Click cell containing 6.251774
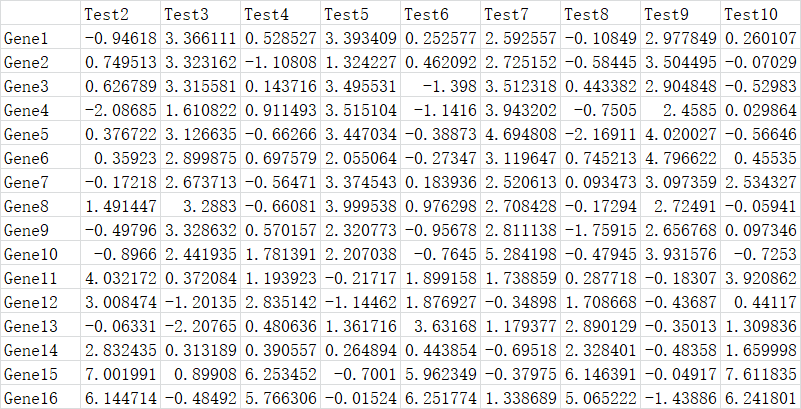 pyautogui.click(x=440, y=398)
